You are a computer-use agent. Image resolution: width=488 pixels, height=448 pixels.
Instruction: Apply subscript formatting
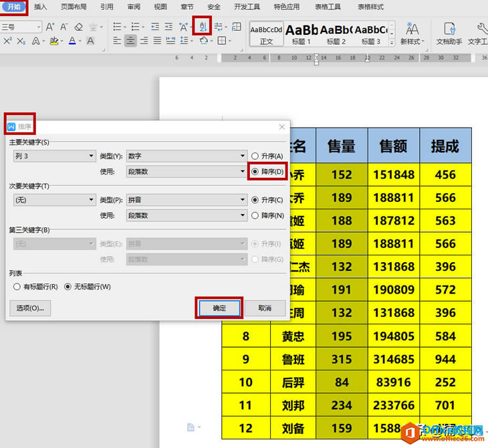(21, 41)
